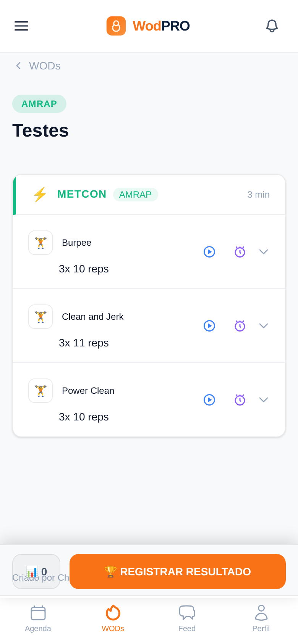Viewport: 298px width, 644px height.
Task: Start the timer for Power Clean
Action: point(240,400)
